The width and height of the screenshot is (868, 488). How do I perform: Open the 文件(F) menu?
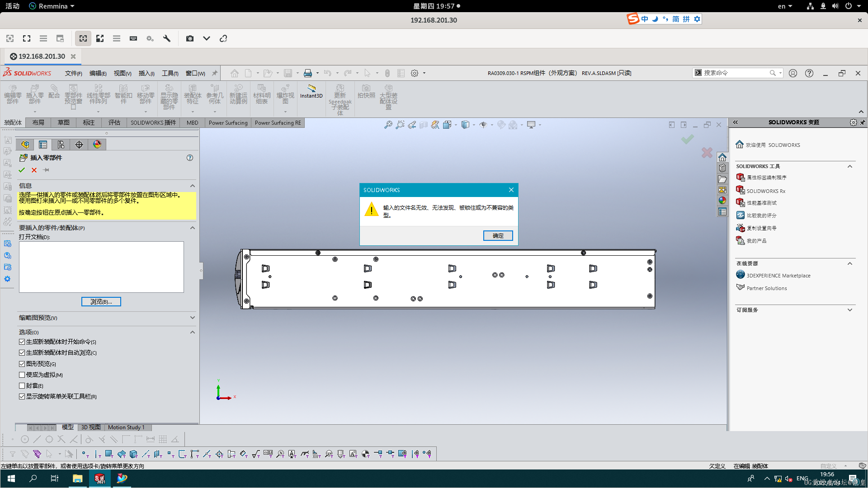coord(73,73)
